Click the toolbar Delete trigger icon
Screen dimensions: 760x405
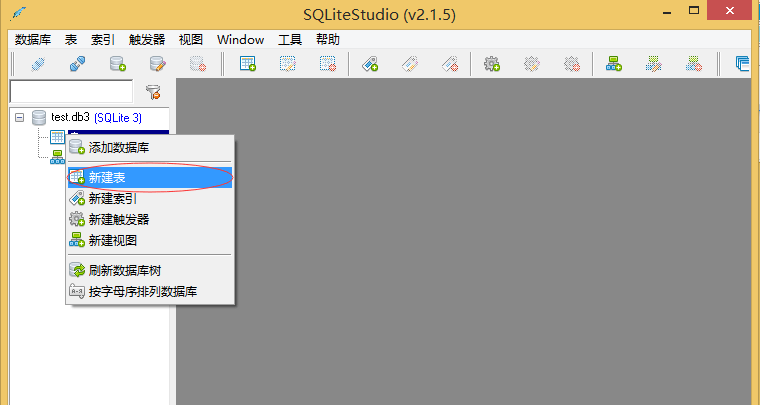tap(572, 64)
